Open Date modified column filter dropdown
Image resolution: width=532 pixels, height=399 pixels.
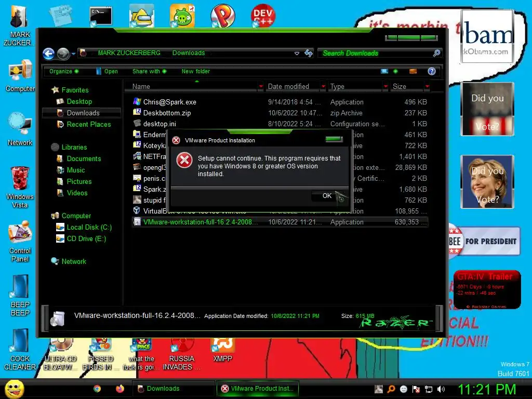[x=323, y=87]
